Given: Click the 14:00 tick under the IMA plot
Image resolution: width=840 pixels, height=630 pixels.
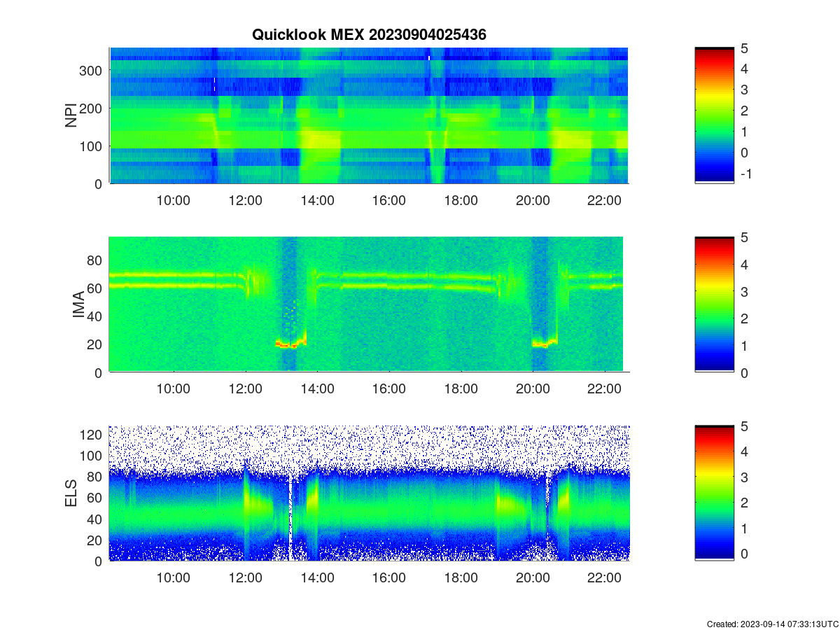Looking at the screenshot, I should (317, 389).
